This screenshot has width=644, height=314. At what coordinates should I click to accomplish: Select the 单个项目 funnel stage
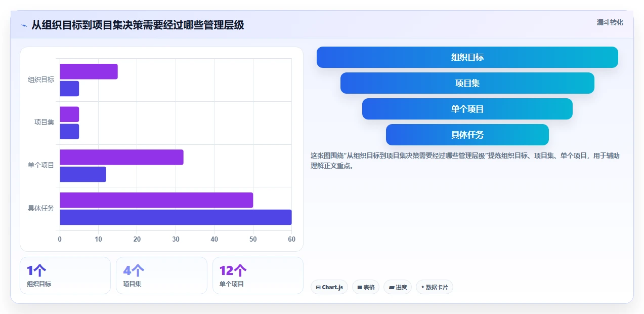click(467, 109)
